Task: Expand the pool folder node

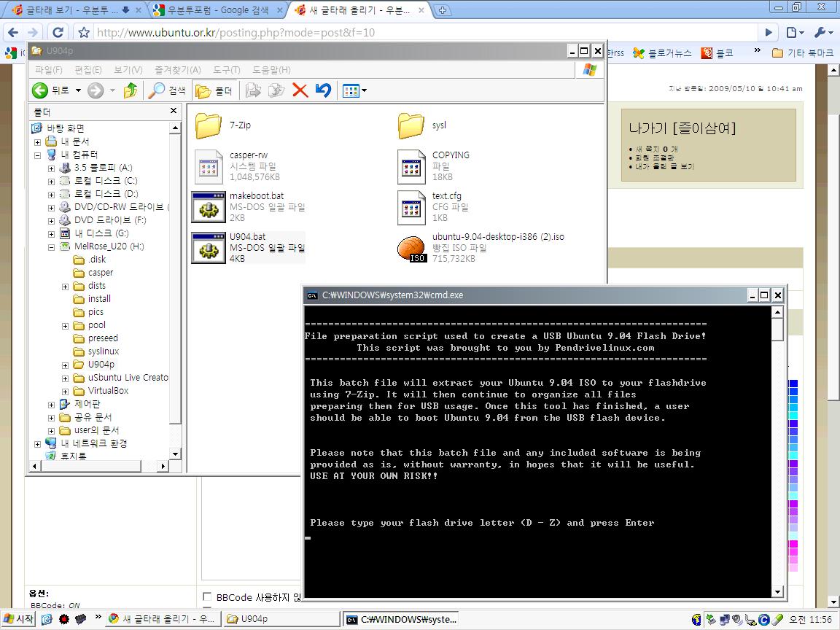Action: coord(66,326)
